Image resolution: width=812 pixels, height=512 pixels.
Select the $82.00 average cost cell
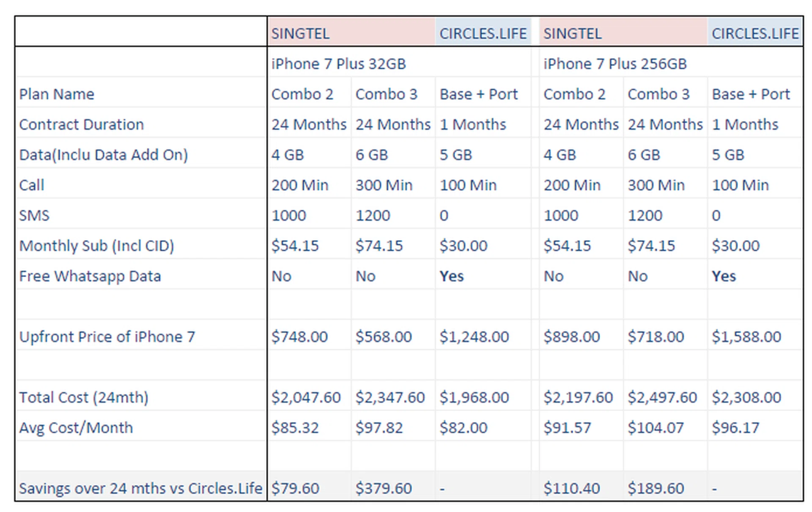[464, 428]
